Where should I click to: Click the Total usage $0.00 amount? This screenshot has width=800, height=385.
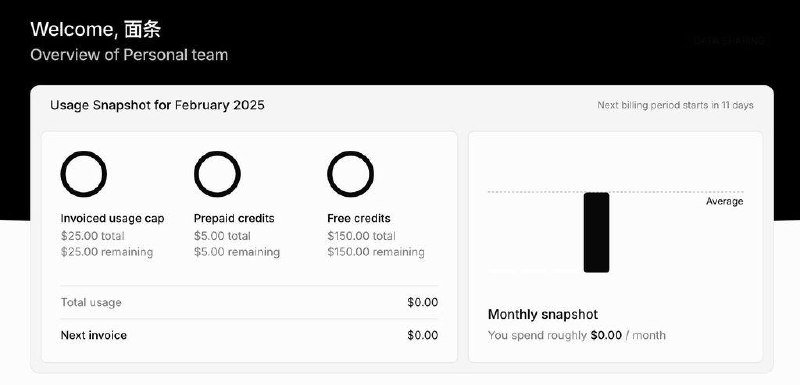(422, 302)
